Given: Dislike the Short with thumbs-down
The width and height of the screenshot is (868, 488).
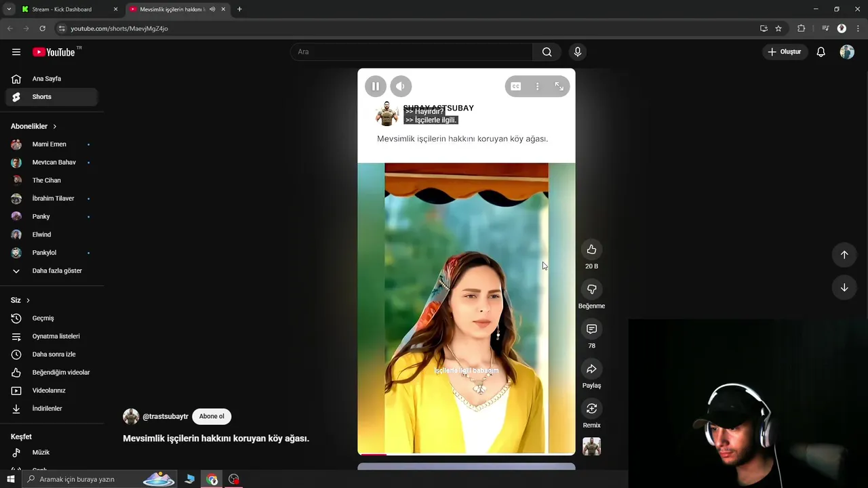Looking at the screenshot, I should [591, 289].
